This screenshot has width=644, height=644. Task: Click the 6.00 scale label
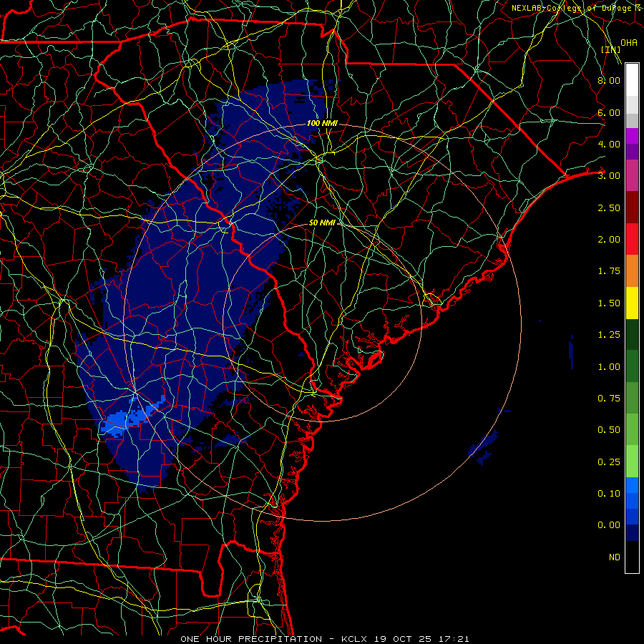(x=609, y=112)
